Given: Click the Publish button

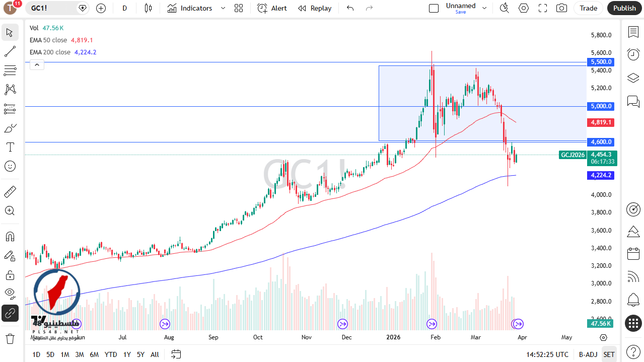Looking at the screenshot, I should click(x=624, y=8).
